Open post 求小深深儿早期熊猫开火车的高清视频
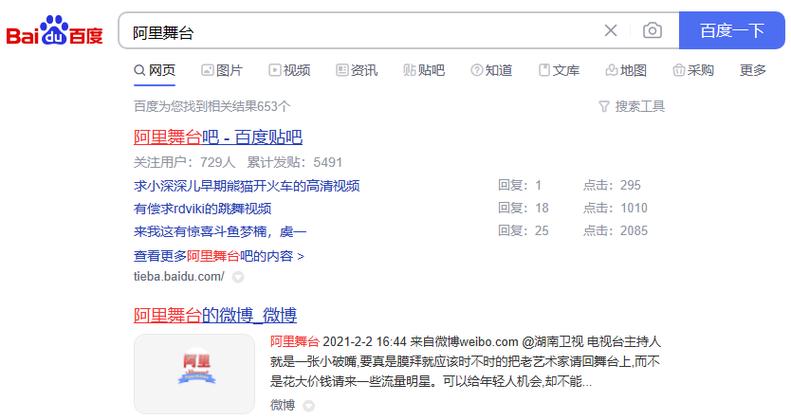This screenshot has height=420, width=791. [247, 186]
